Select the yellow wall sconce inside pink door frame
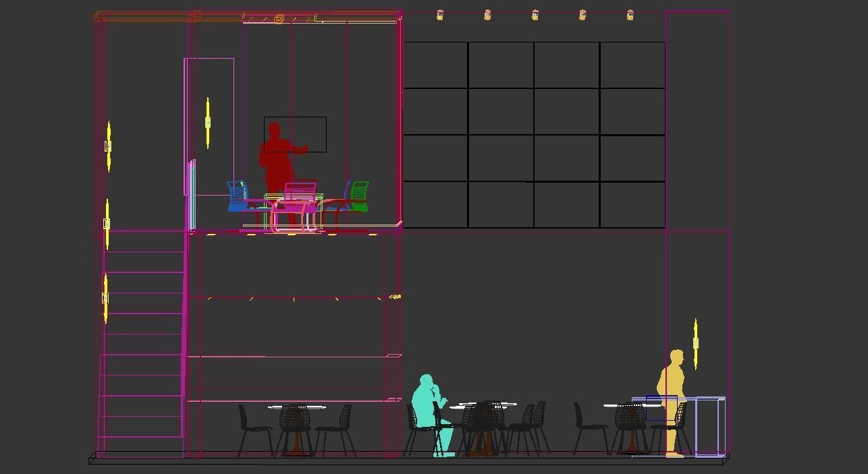868x474 pixels. (x=208, y=122)
